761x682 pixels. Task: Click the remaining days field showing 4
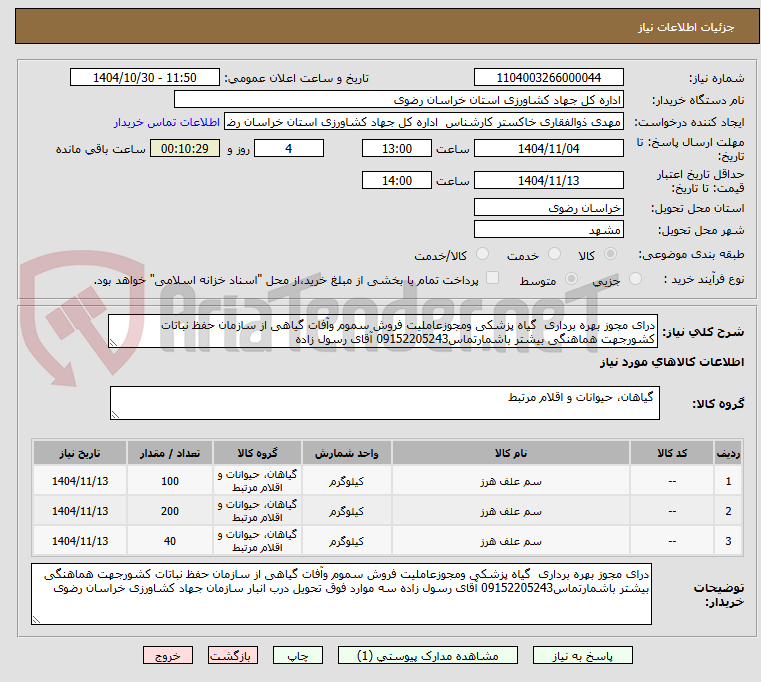(x=289, y=149)
